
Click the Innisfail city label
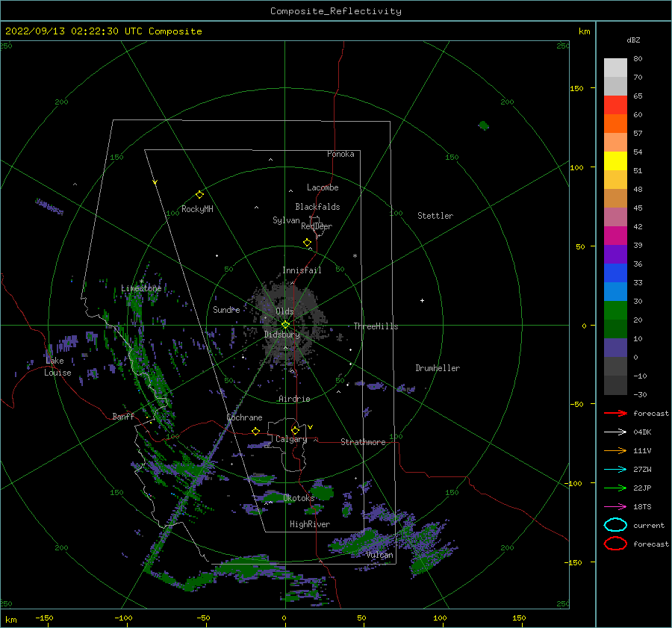click(302, 270)
